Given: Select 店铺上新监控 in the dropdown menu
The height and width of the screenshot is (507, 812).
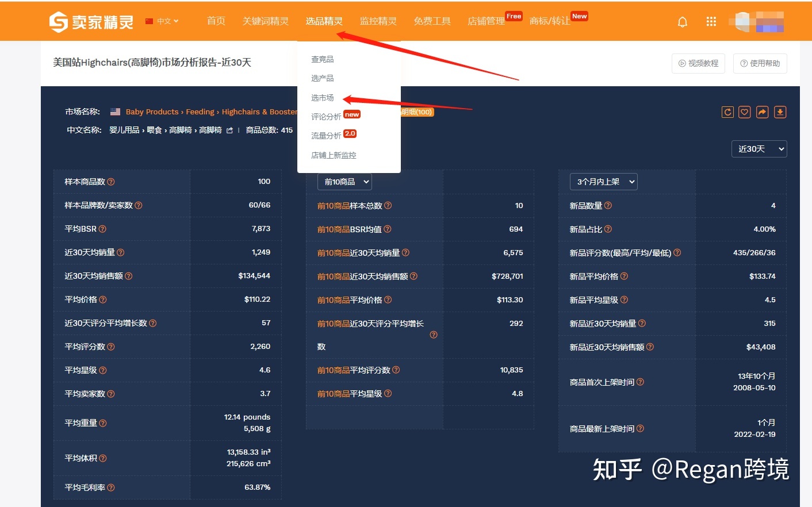Looking at the screenshot, I should point(334,155).
